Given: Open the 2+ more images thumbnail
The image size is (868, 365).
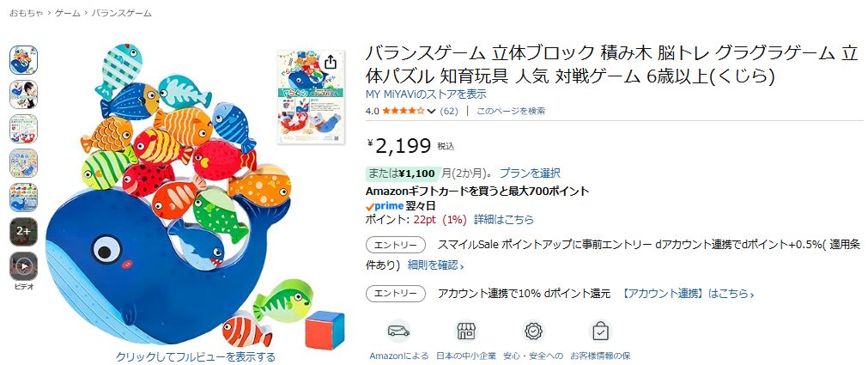Looking at the screenshot, I should click(x=24, y=232).
